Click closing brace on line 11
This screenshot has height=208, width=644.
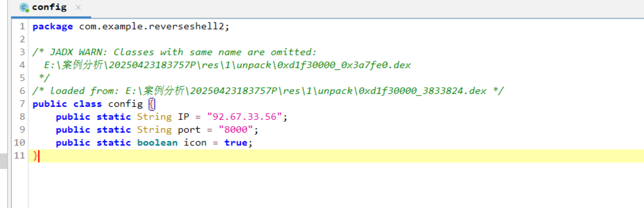pos(35,155)
